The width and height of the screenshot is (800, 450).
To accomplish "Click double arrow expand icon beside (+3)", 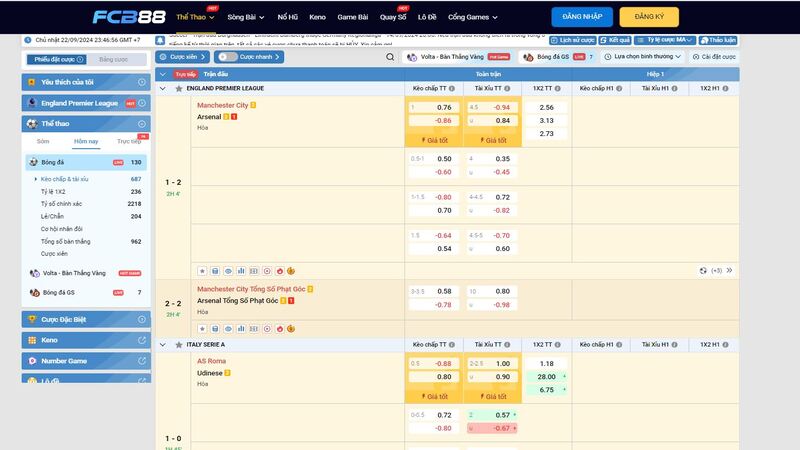I will tap(730, 270).
